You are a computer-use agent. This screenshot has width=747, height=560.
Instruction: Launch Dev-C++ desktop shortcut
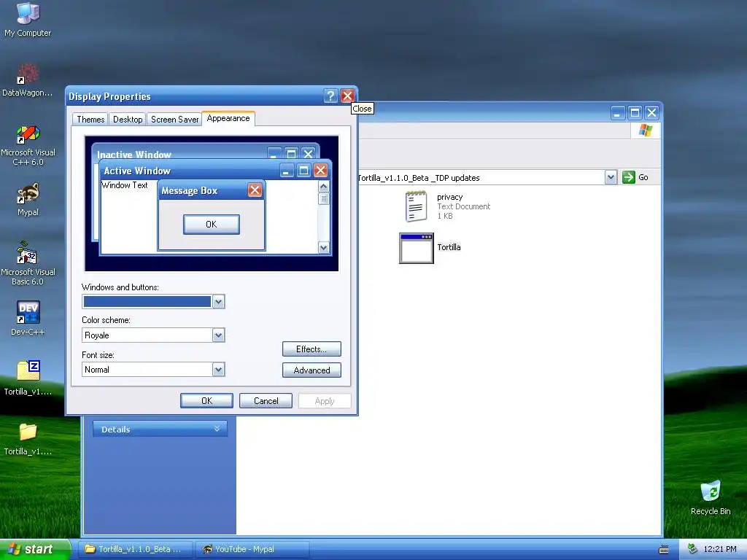(28, 318)
